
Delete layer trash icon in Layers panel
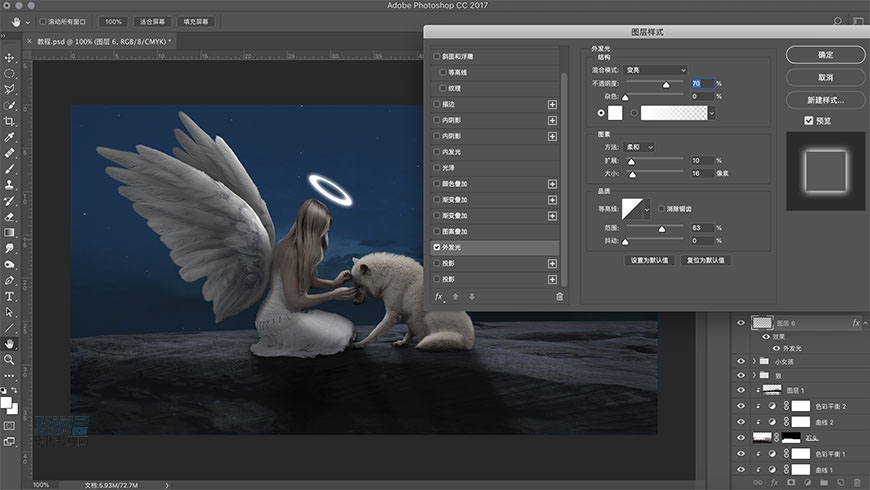857,483
